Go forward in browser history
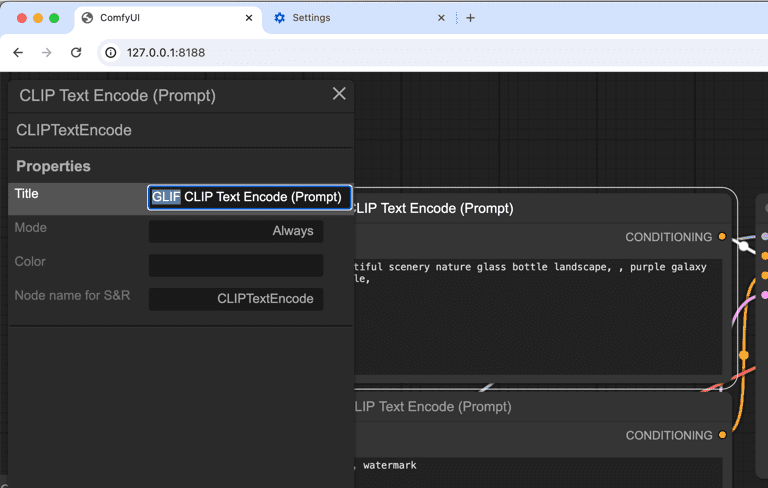 point(47,52)
